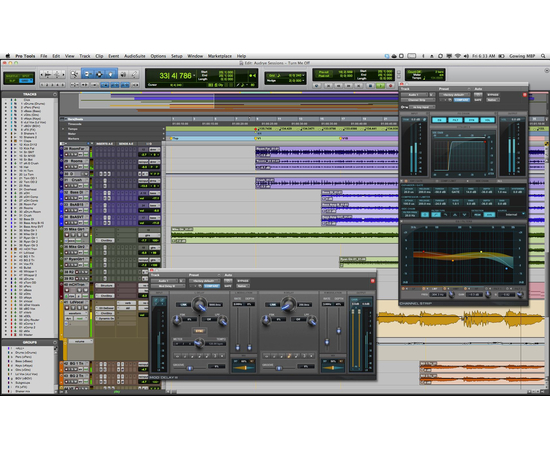
Task: Click the transport Record button
Action: tap(390, 86)
